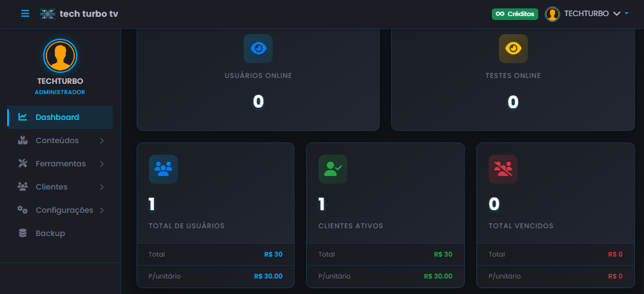Select the TESTES ONLINE label
The height and width of the screenshot is (294, 644).
pos(513,76)
